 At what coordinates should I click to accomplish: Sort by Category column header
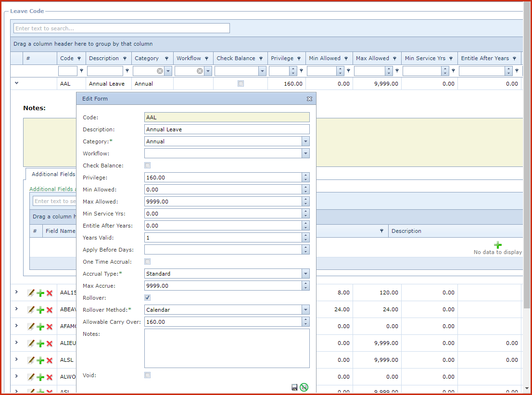147,58
